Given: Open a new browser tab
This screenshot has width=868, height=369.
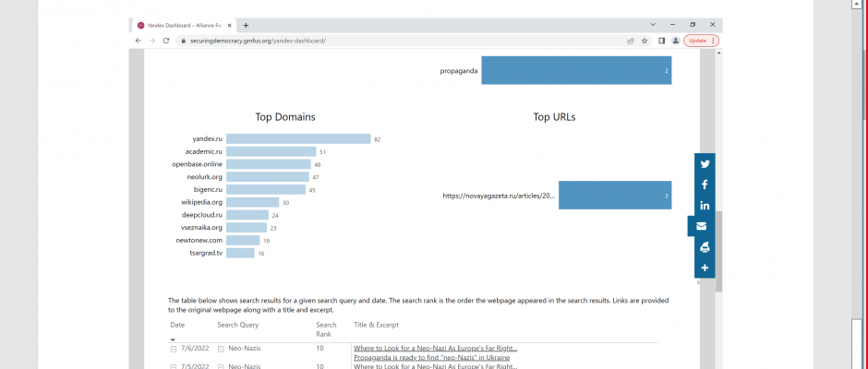Looking at the screenshot, I should pyautogui.click(x=246, y=25).
